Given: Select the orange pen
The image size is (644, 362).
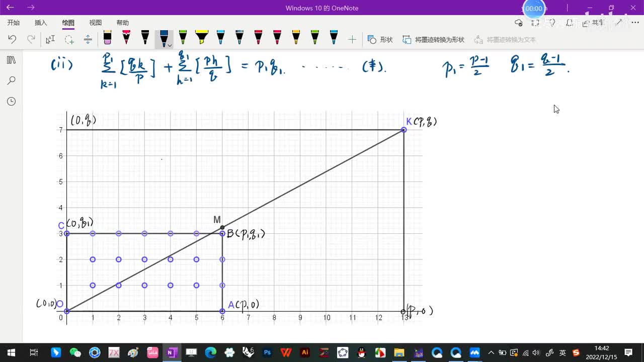Looking at the screenshot, I should 296,38.
